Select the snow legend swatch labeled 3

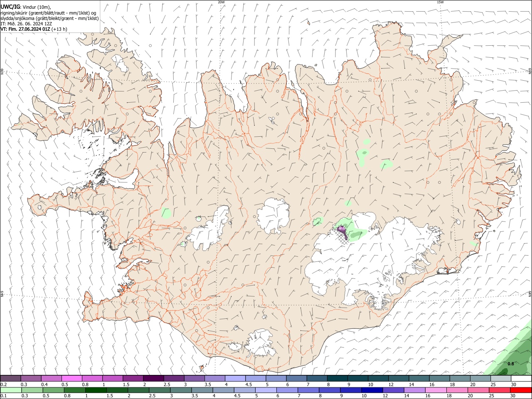point(195,378)
